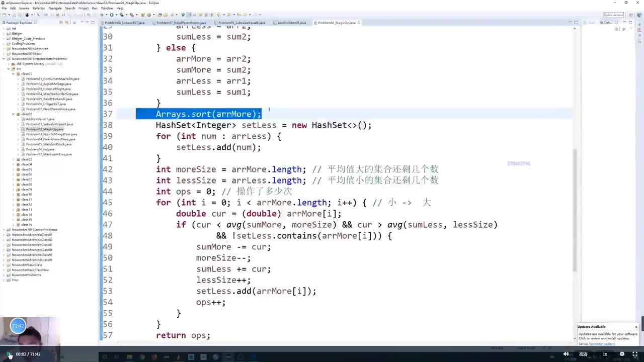Mute the video volume
Screen dimensions: 644x362
(567, 354)
